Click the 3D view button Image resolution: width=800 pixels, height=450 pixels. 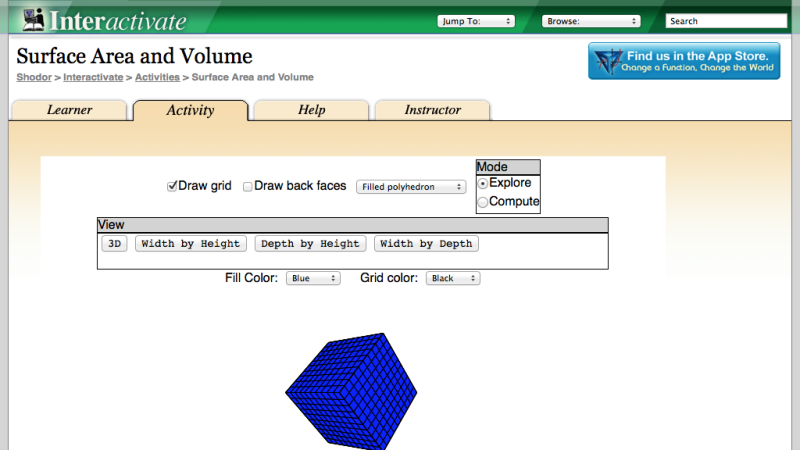coord(114,244)
